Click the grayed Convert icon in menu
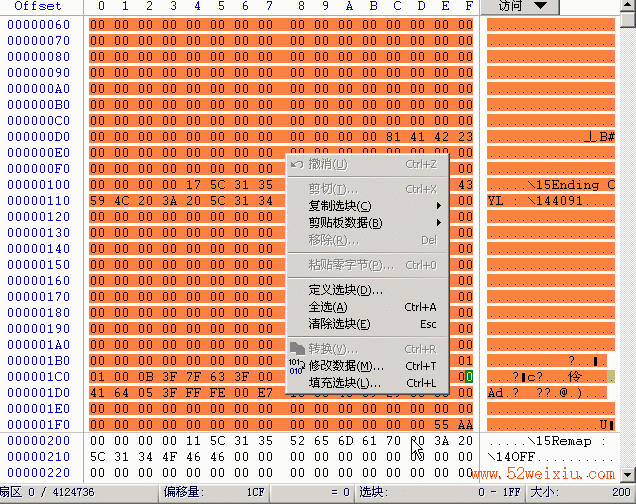This screenshot has width=636, height=504. (297, 349)
